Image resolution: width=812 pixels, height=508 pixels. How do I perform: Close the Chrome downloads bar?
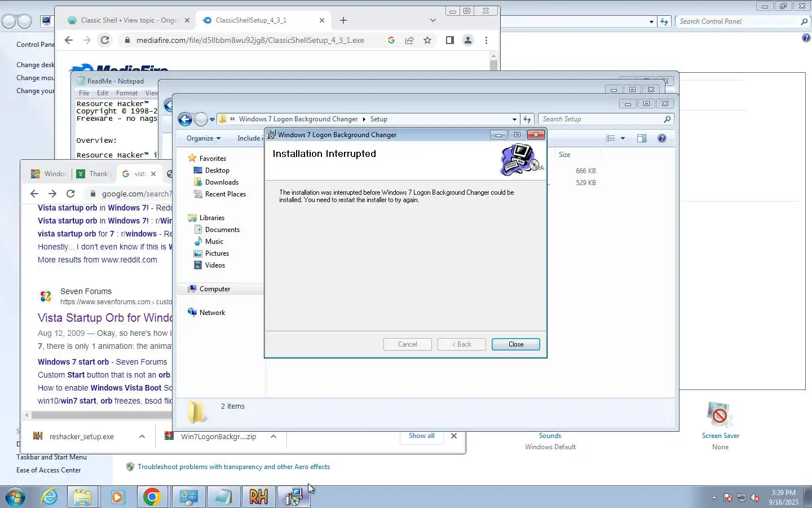tap(454, 436)
